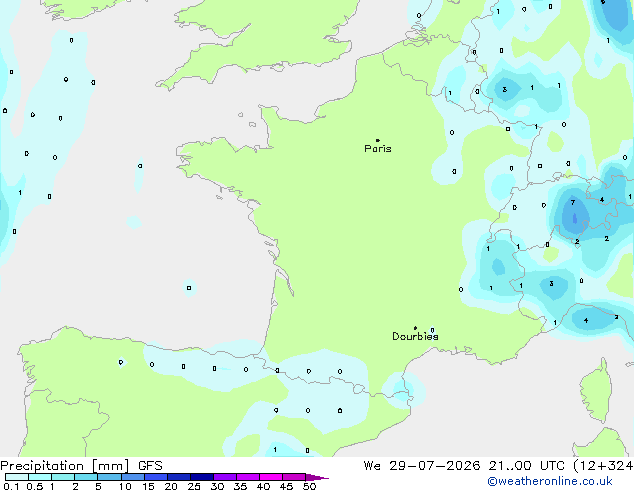Click the forecast date We 29-07-2026
This screenshot has width=634, height=490.
click(422, 466)
